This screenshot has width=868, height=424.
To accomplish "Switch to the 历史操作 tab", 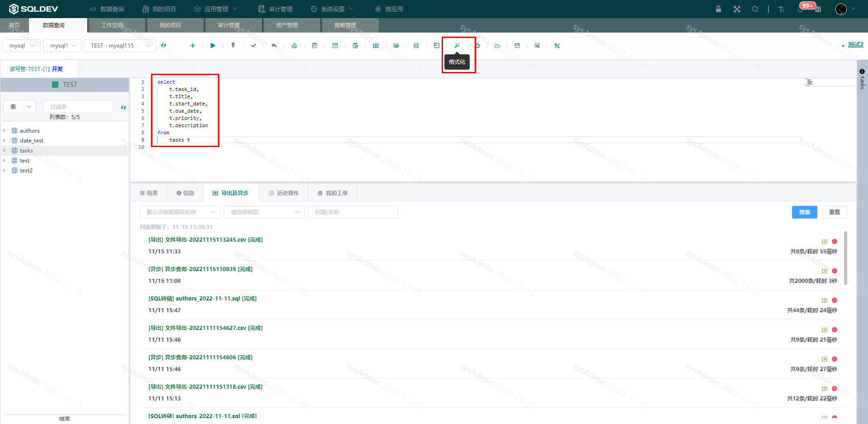I will (283, 193).
